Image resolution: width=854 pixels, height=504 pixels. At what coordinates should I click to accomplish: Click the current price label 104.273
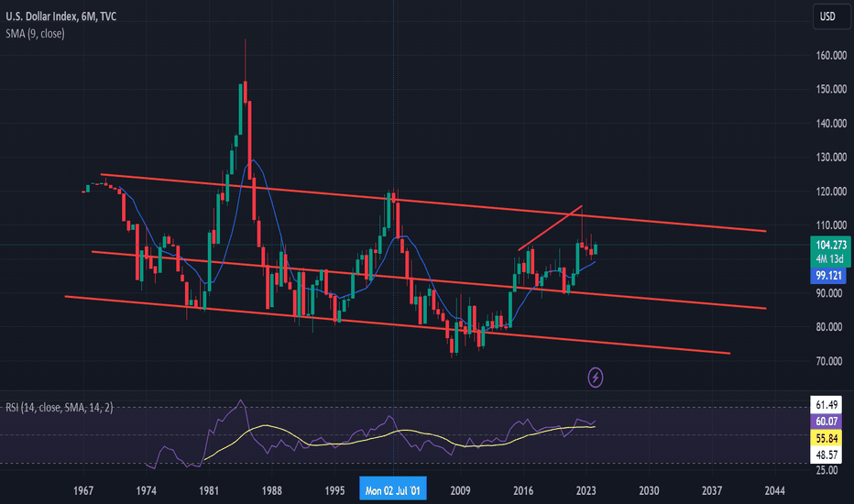point(830,245)
